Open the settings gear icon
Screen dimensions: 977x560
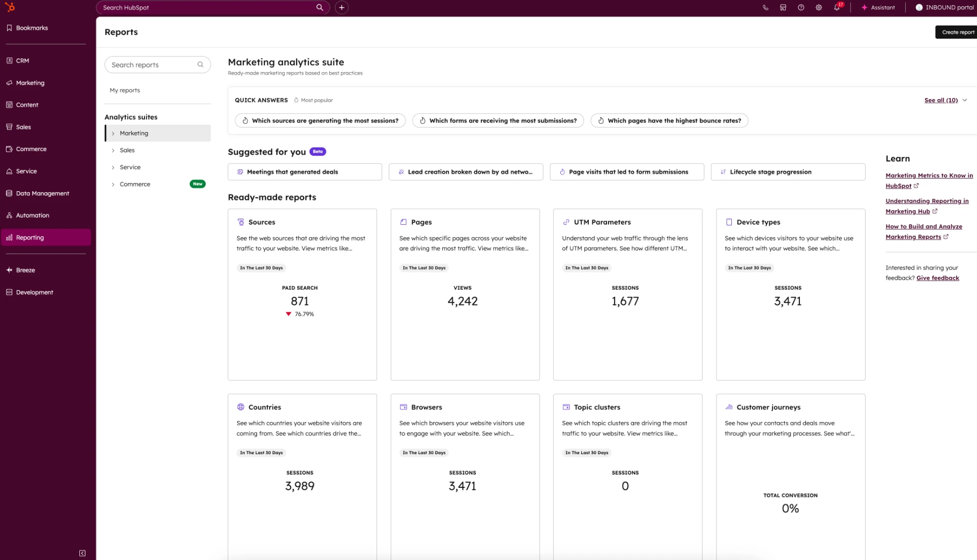pos(819,8)
